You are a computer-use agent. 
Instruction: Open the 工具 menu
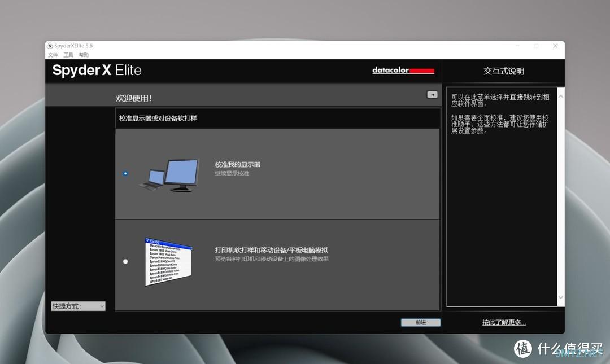pos(68,55)
